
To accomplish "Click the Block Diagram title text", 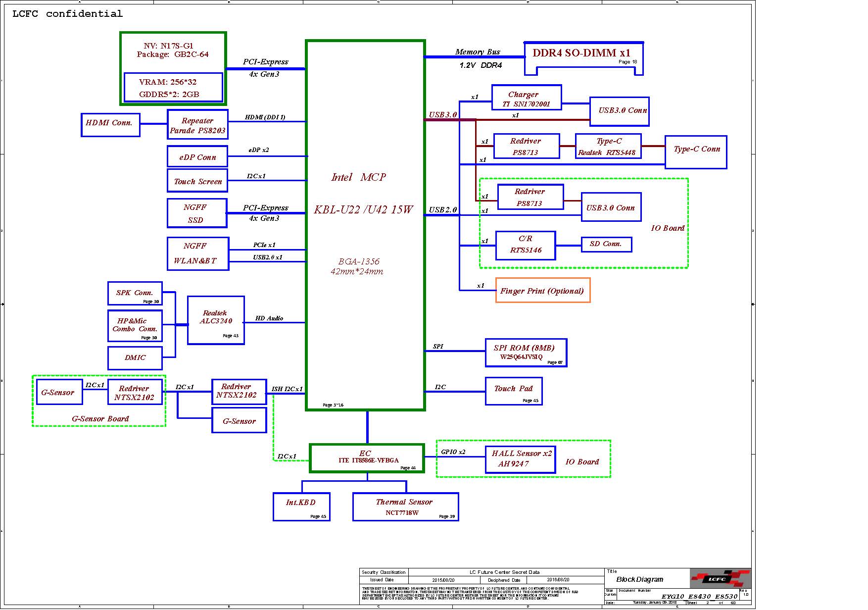I will tap(640, 579).
